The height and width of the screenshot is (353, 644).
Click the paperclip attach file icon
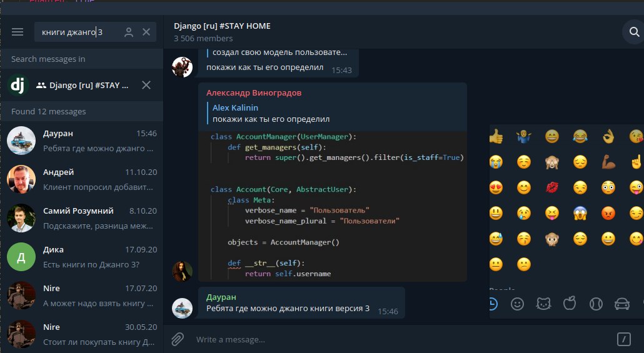(x=178, y=339)
